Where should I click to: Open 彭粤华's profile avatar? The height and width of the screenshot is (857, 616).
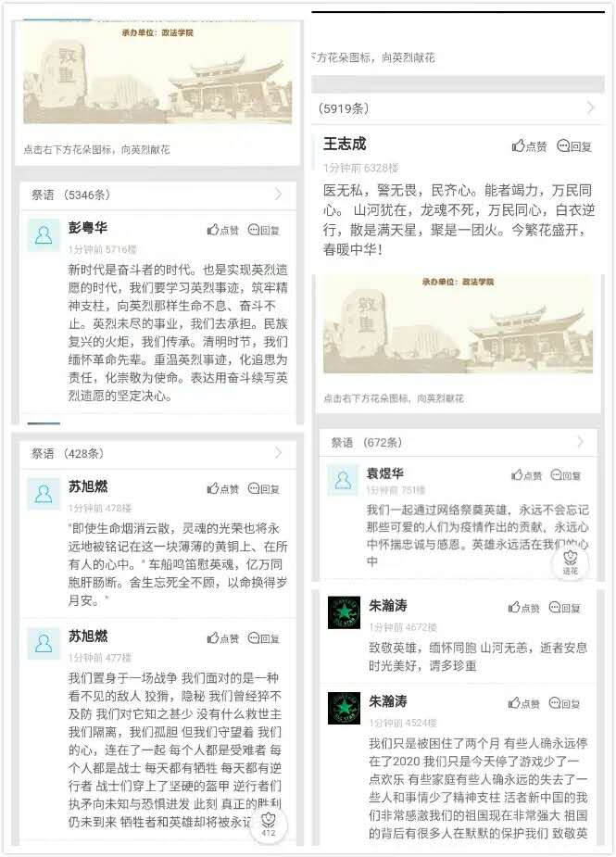tap(44, 235)
